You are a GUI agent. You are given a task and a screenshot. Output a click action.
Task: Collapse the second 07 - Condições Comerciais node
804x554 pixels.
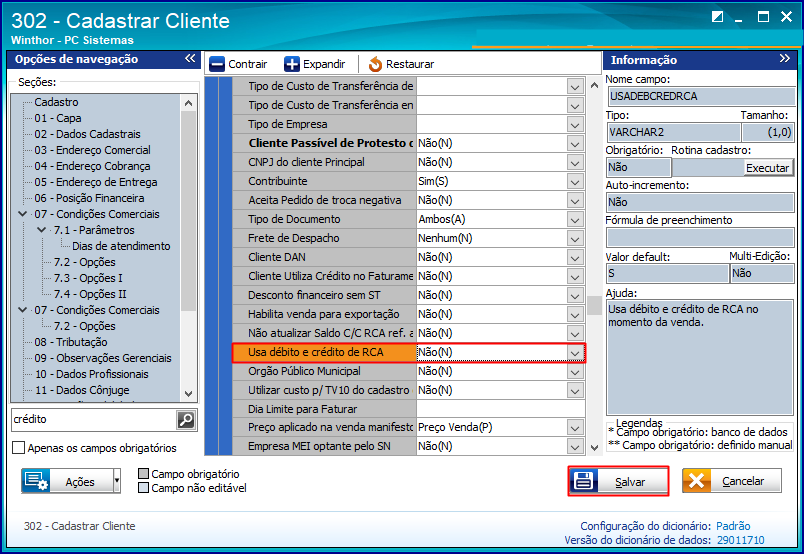[x=23, y=310]
